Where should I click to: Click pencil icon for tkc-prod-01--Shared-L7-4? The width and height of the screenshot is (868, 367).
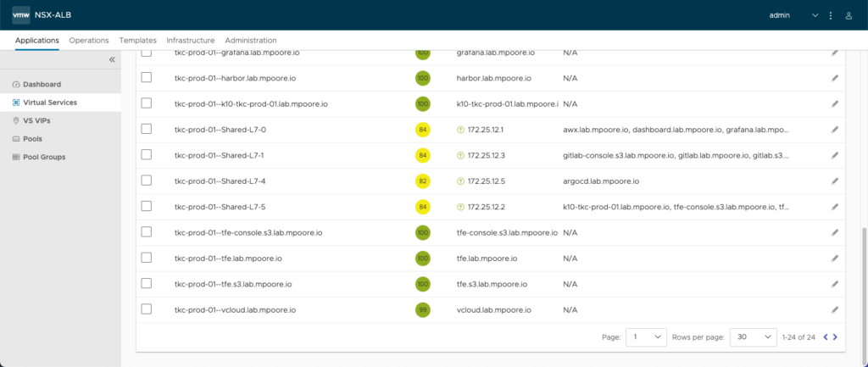tap(835, 181)
